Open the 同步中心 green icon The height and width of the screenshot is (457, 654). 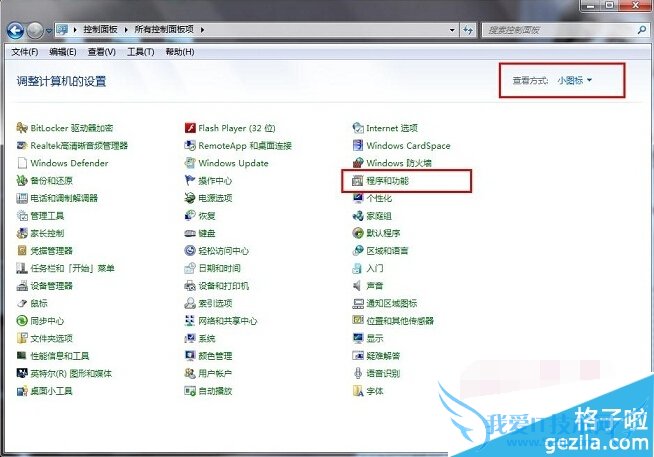point(22,321)
